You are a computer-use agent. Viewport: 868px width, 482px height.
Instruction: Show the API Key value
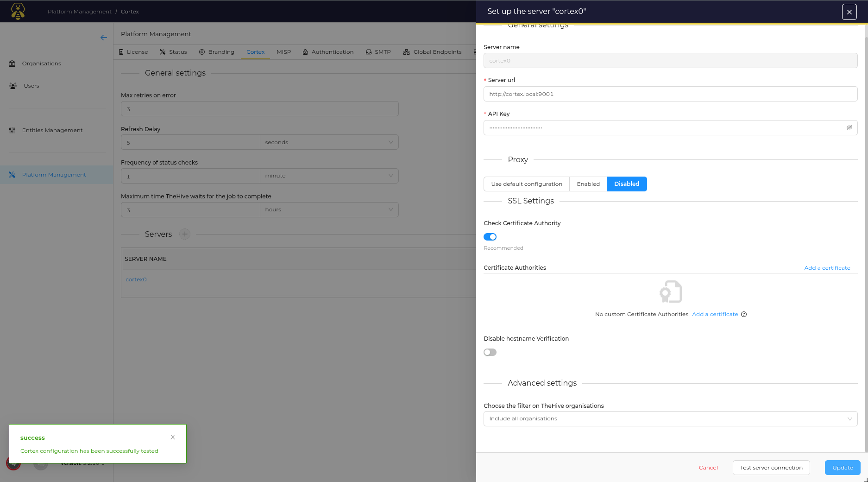(849, 127)
